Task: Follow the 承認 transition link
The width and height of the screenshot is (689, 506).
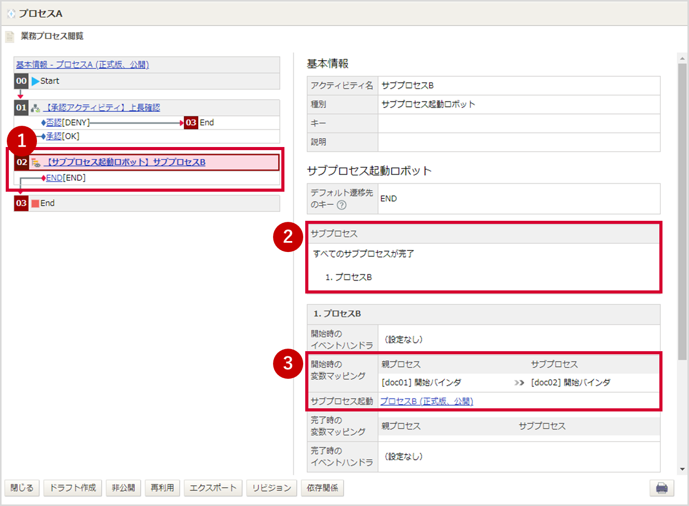Action: click(x=54, y=136)
